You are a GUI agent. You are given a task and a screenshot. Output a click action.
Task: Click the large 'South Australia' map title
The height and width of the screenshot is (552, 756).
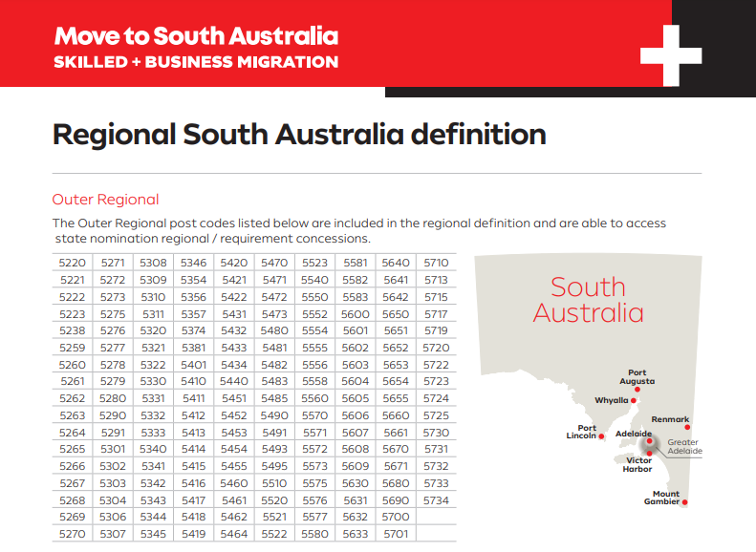tap(588, 300)
